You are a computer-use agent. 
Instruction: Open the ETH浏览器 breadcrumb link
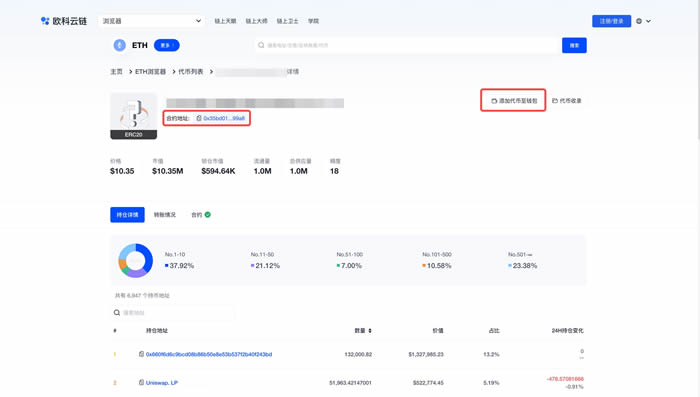[x=150, y=71]
